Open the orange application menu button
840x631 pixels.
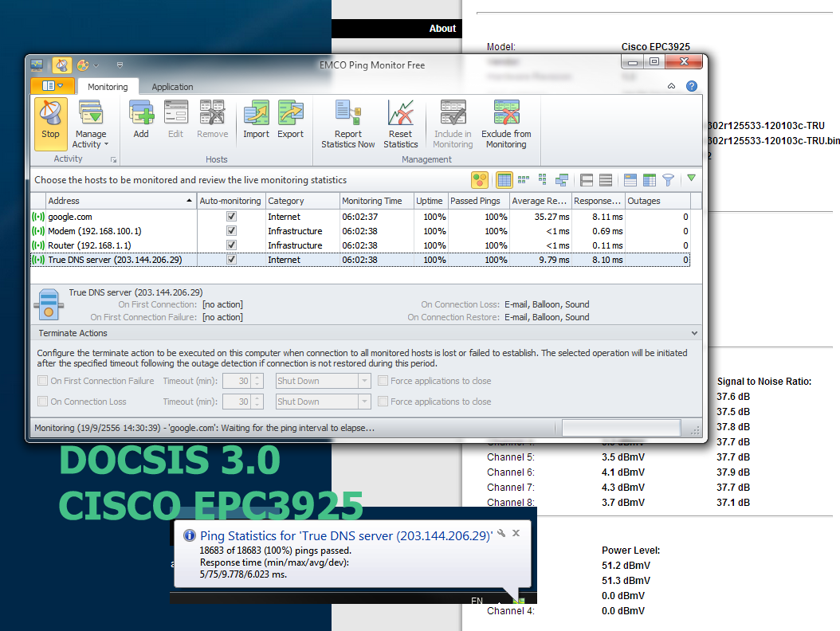[x=53, y=86]
